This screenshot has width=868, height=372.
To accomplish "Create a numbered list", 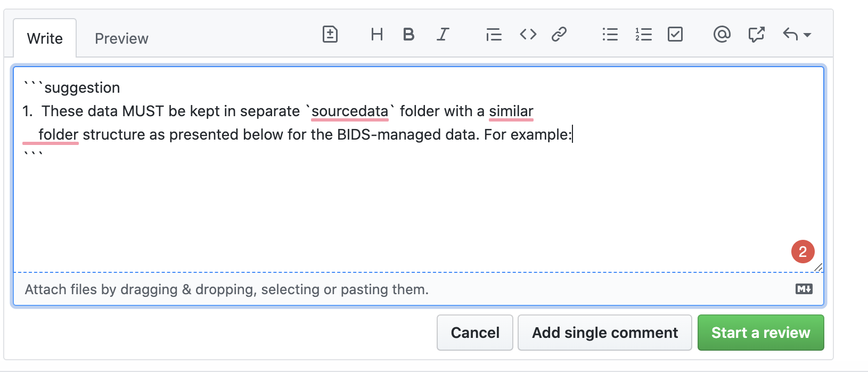I will tap(643, 34).
